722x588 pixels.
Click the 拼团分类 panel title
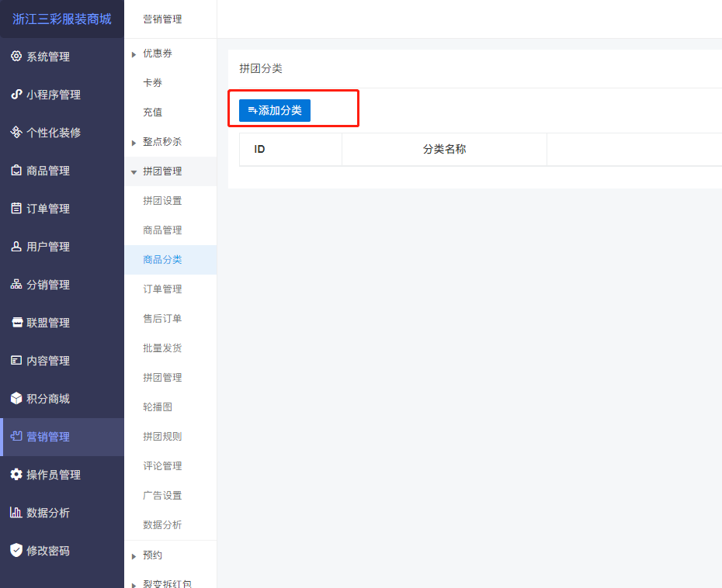click(261, 68)
